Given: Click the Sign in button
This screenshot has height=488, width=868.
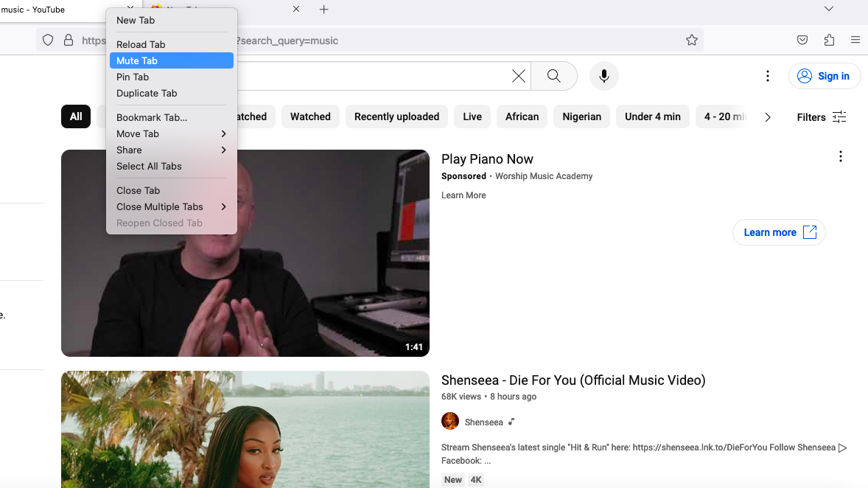Looking at the screenshot, I should [825, 76].
